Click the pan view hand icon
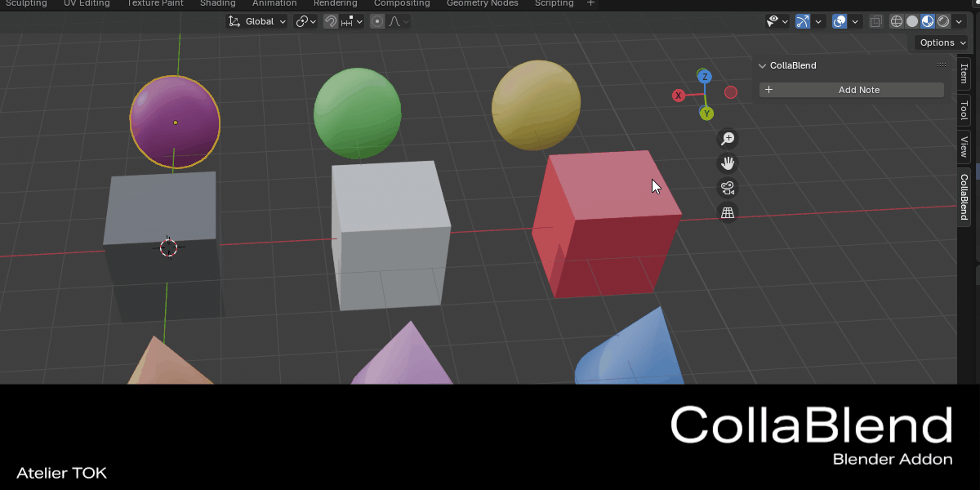 click(x=727, y=163)
